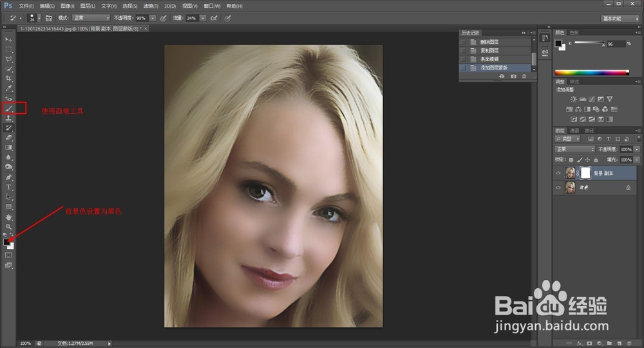This screenshot has height=348, width=644.
Task: Toggle history brush source for 添加图层蒙版
Action: click(x=463, y=68)
